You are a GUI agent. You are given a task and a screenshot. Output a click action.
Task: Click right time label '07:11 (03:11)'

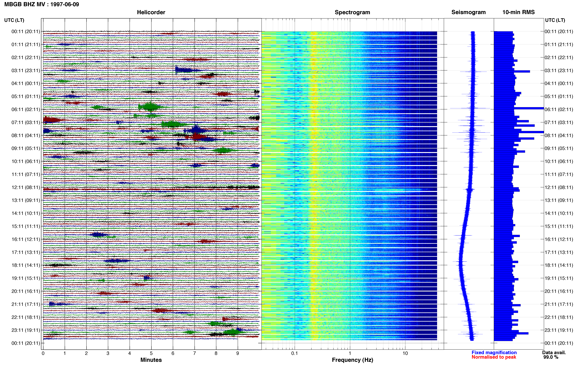click(559, 122)
